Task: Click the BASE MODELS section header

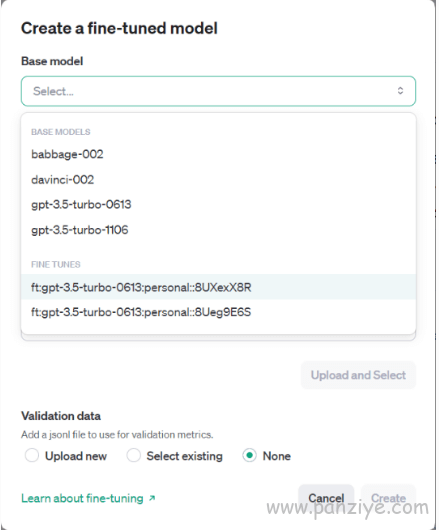Action: (61, 132)
